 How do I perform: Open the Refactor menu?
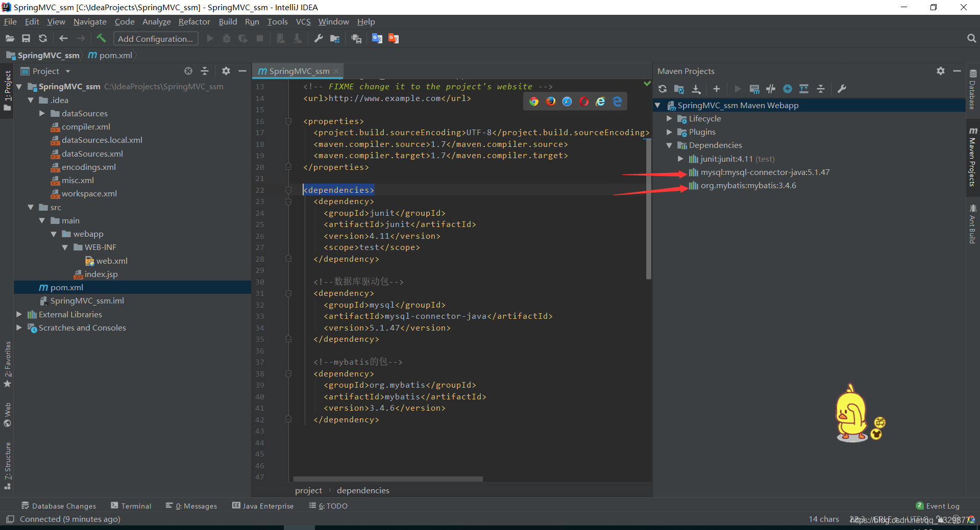(x=194, y=21)
